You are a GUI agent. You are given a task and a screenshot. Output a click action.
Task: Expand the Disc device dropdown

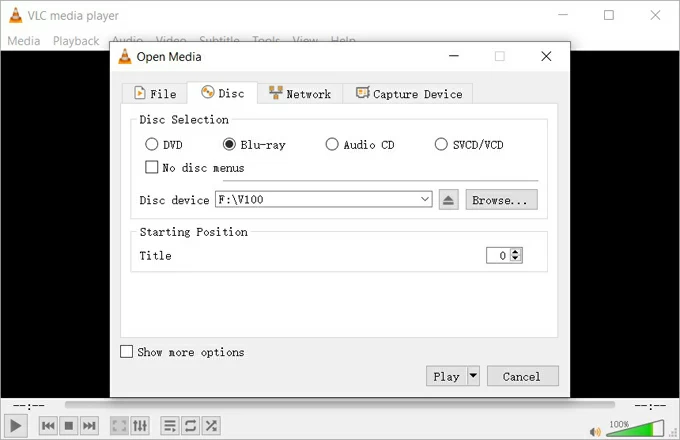coord(425,200)
